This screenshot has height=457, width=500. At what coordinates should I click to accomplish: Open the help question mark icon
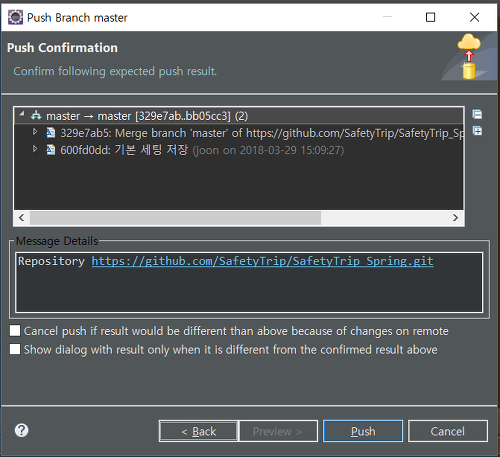22,430
